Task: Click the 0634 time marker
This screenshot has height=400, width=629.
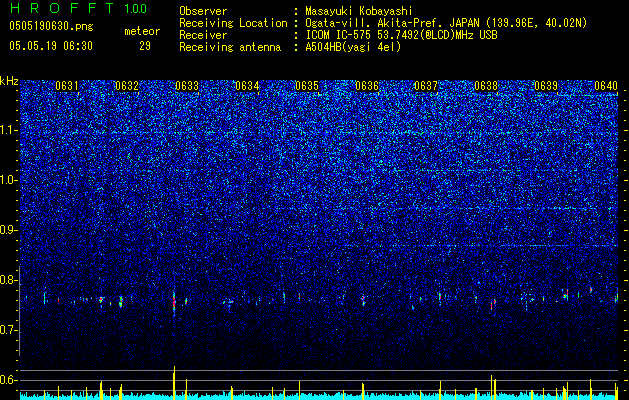Action: point(247,86)
